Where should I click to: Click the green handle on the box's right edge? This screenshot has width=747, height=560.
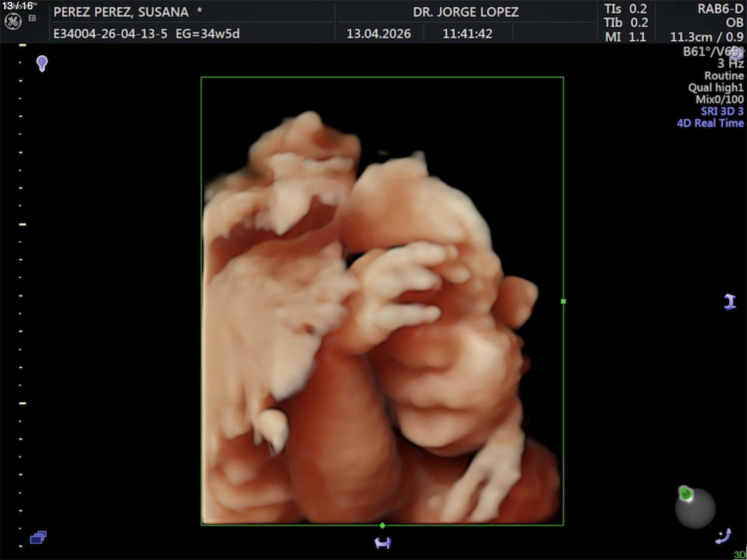click(563, 301)
